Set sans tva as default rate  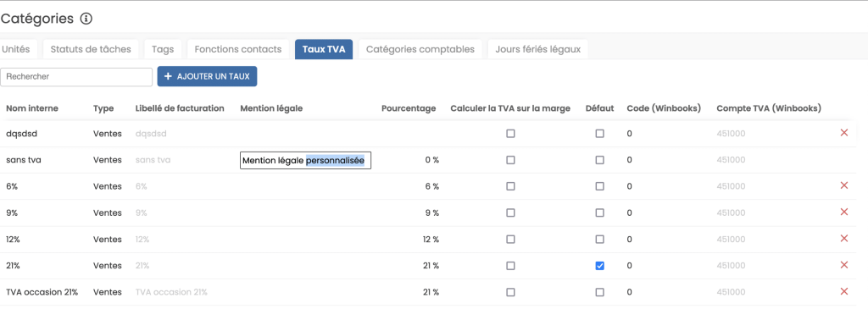click(x=599, y=160)
